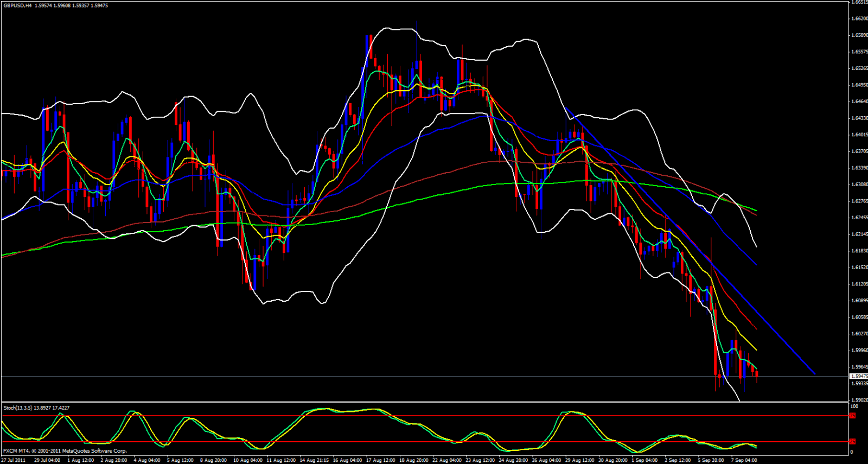Click the 7 Sep 04:00 time label
Viewport: 868px width, 464px height.
coord(744,460)
